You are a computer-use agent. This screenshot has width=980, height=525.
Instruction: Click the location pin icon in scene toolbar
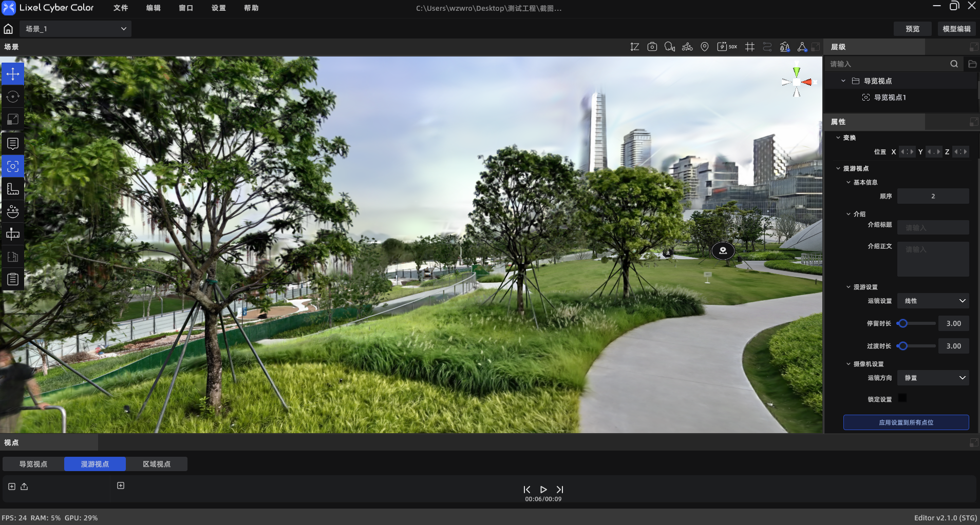click(x=705, y=47)
